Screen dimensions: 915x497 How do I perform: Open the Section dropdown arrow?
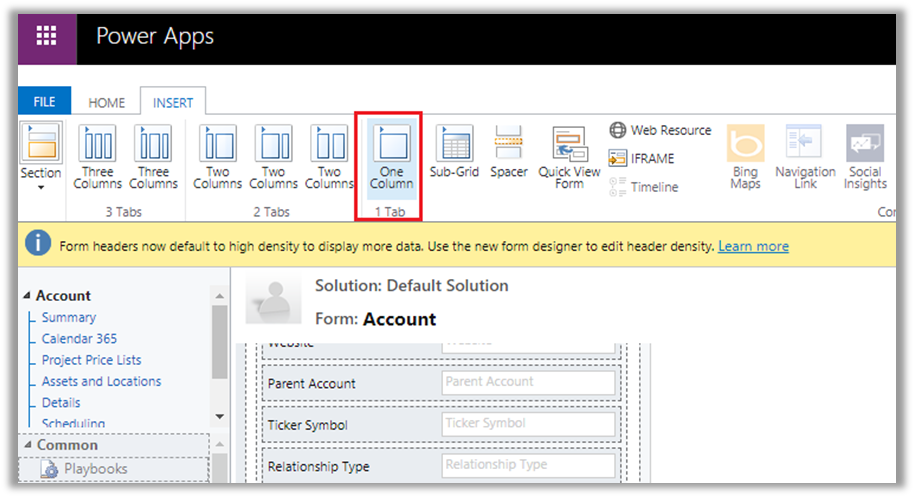pyautogui.click(x=41, y=187)
